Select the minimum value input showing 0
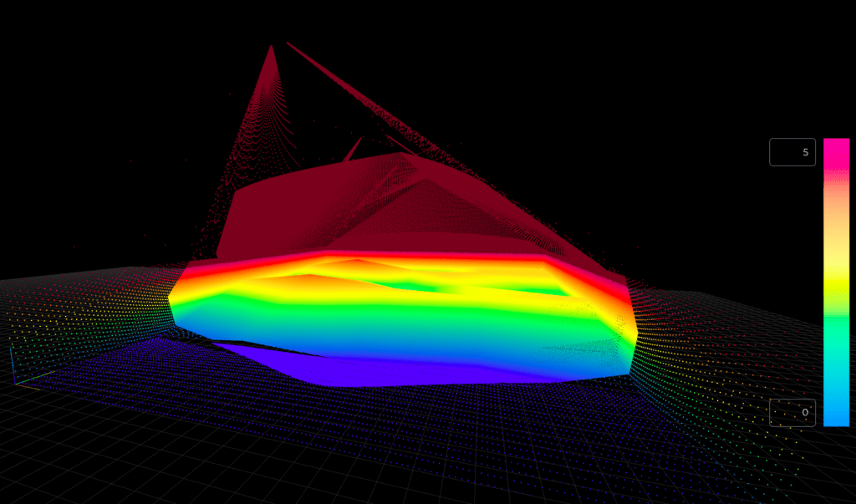856x504 pixels. pos(792,412)
